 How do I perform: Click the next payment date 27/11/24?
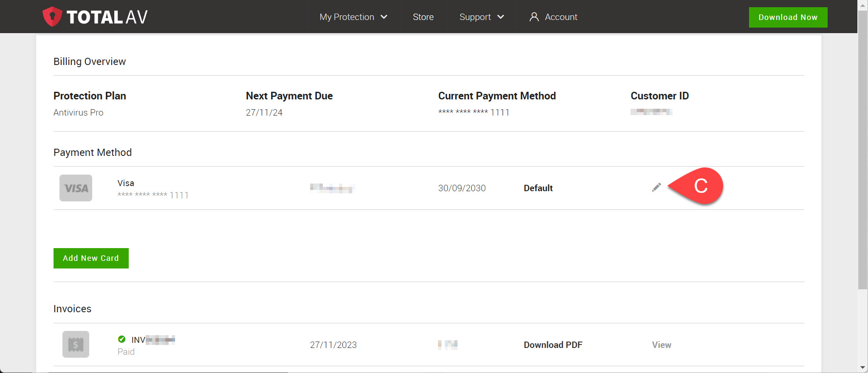[264, 113]
